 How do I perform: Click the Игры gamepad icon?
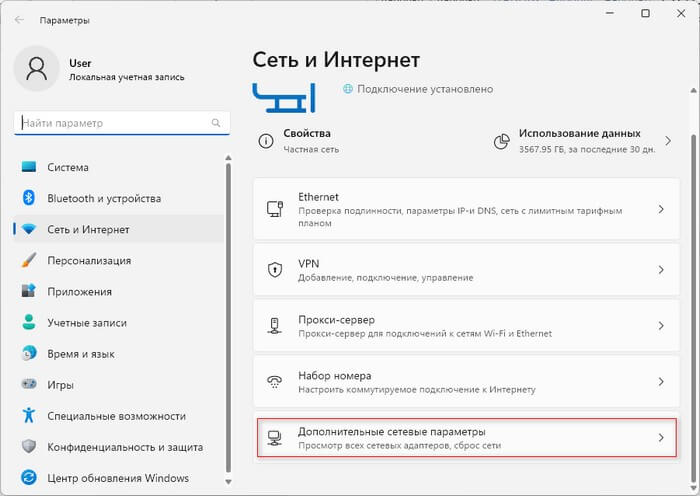click(29, 384)
